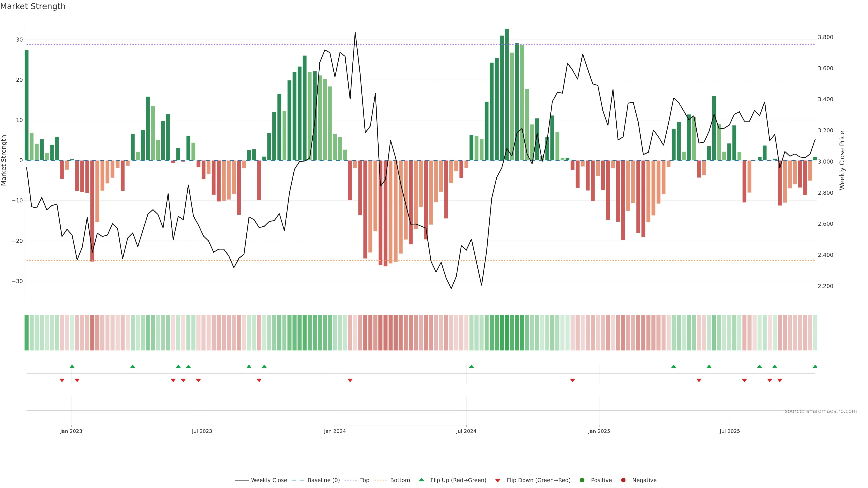Click the tallest green bar above 30
868x488 pixels.
tap(507, 94)
